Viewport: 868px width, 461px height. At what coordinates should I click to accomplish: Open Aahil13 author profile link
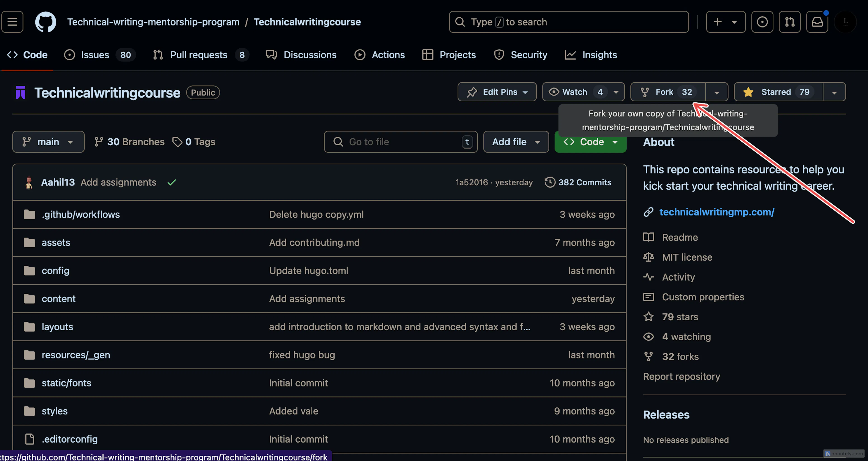coord(58,183)
